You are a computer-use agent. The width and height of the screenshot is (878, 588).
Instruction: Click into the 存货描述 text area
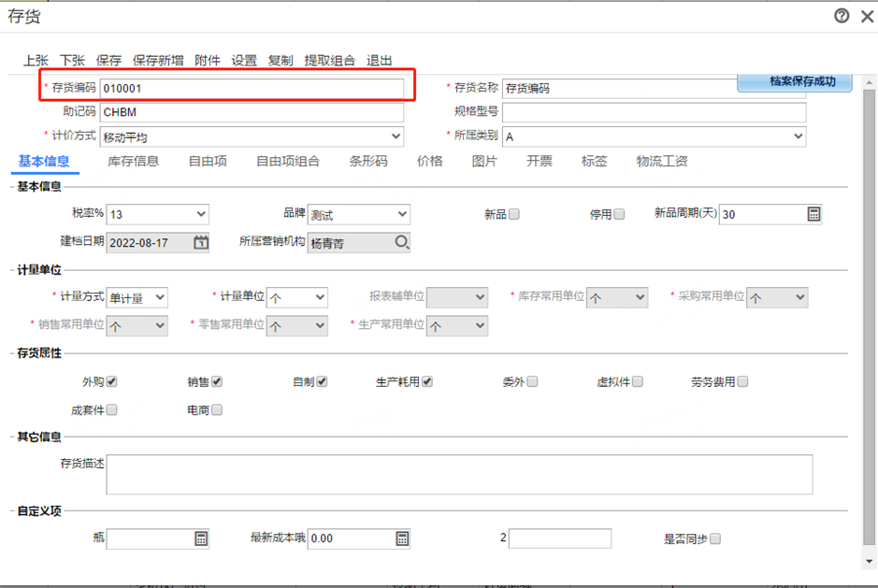click(x=458, y=474)
